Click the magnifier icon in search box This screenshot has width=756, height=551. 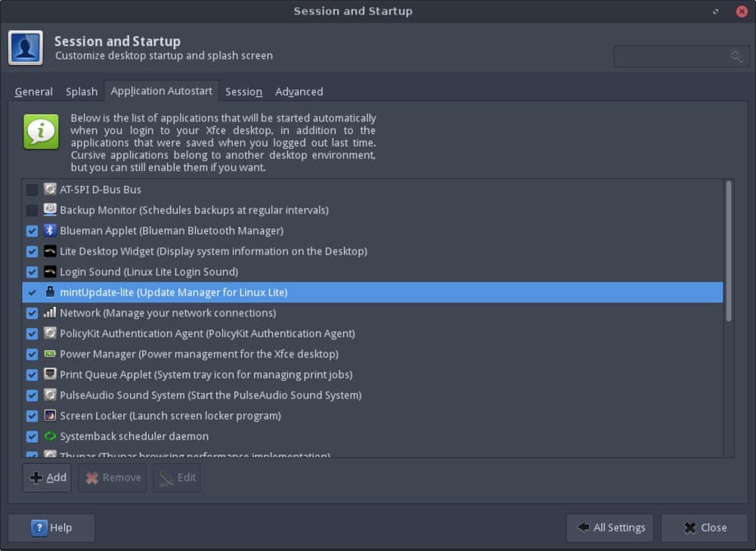(736, 57)
